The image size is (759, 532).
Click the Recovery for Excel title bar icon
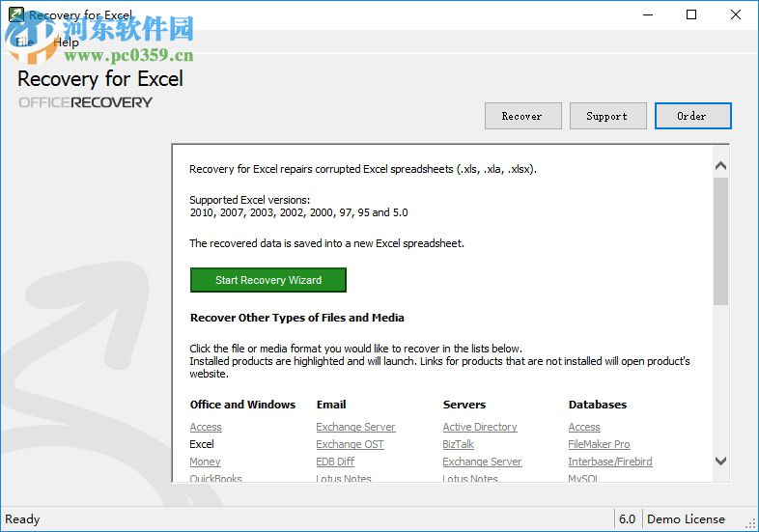tap(16, 14)
